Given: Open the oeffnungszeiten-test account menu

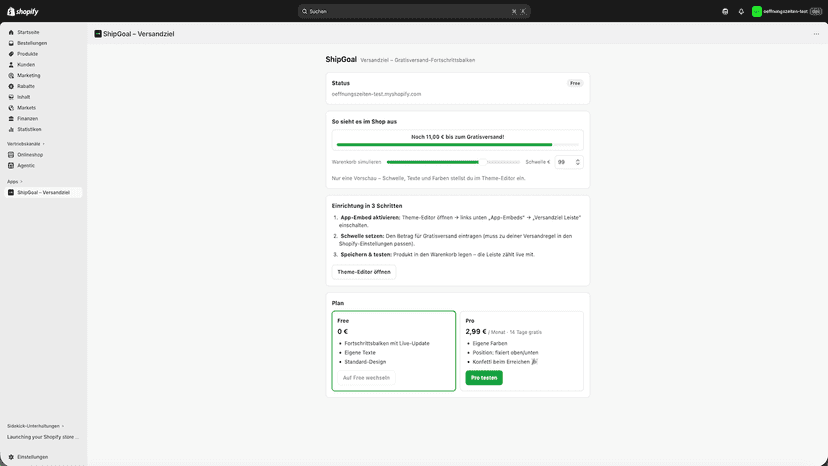Looking at the screenshot, I should point(787,12).
